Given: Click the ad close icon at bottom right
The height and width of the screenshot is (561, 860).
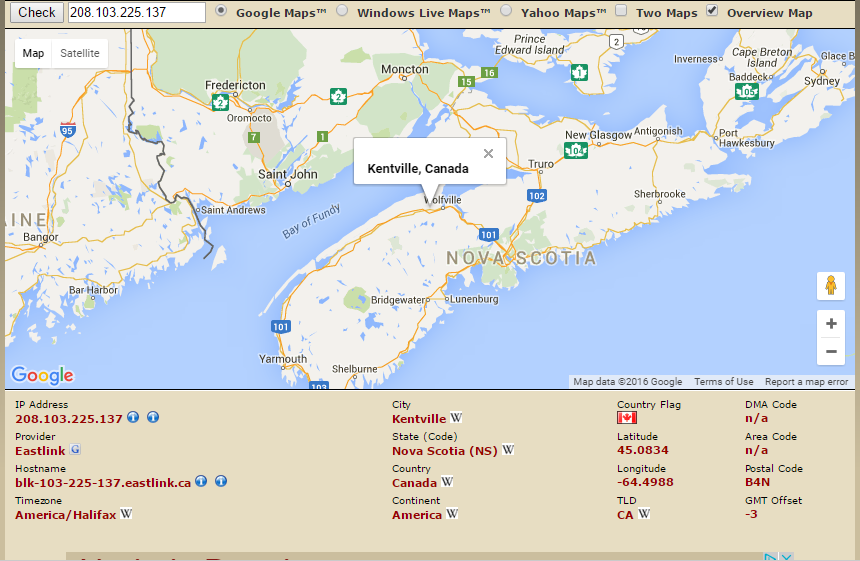Looking at the screenshot, I should pyautogui.click(x=787, y=557).
